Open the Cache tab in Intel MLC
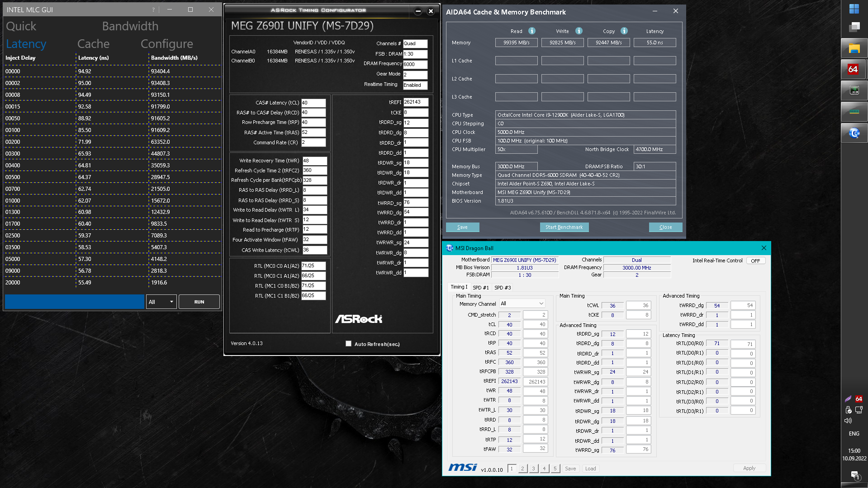 (x=94, y=44)
